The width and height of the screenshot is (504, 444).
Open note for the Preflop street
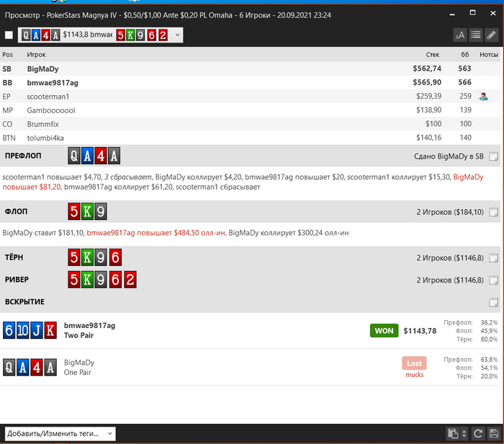493,156
